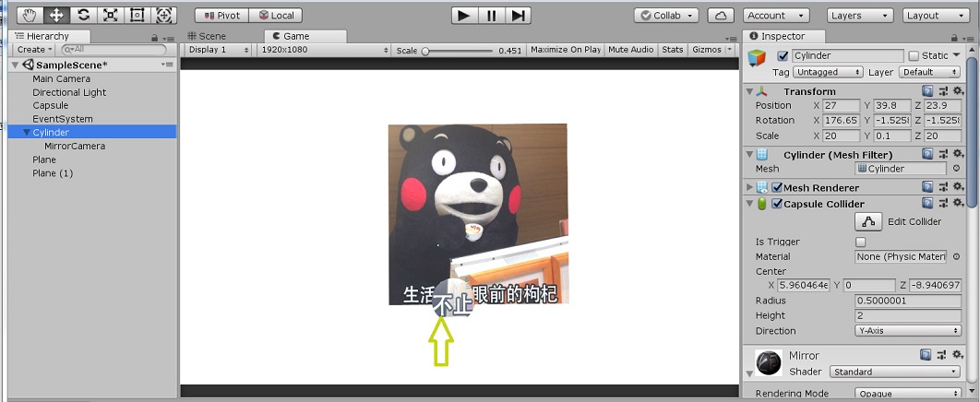Viewport: 980px width, 402px height.
Task: Toggle Mute Audio
Action: 630,50
